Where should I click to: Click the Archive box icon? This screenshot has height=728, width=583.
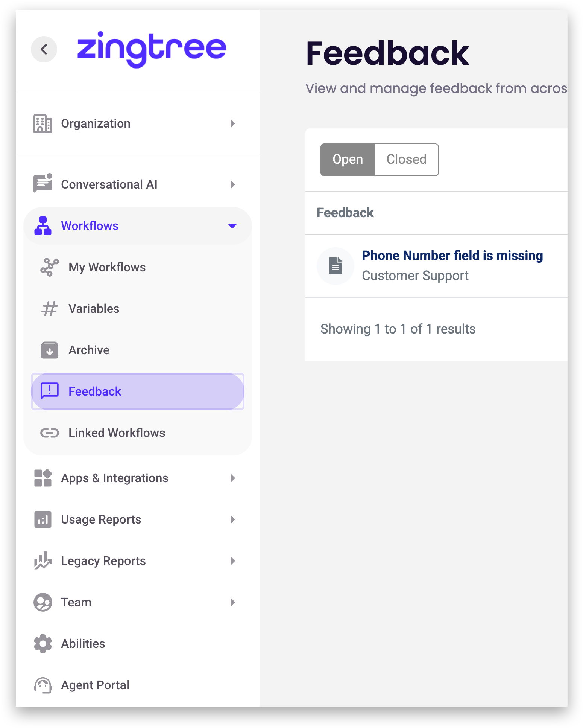point(49,350)
